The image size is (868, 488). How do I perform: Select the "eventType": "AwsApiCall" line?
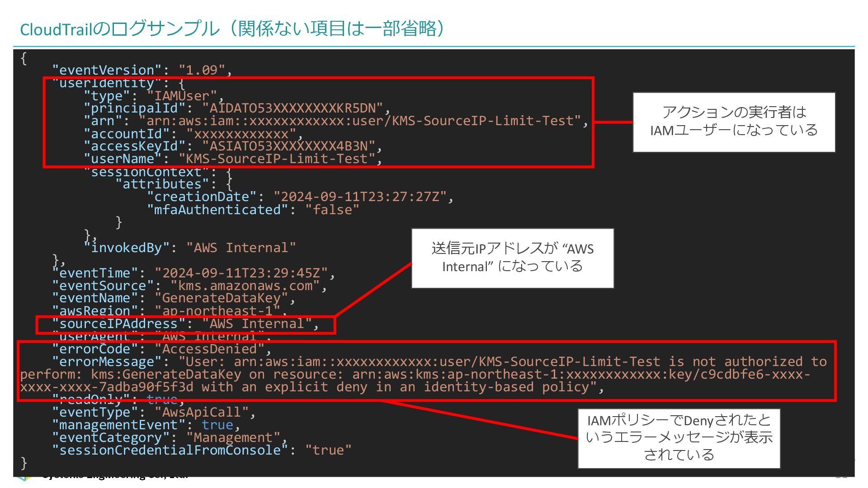click(154, 412)
